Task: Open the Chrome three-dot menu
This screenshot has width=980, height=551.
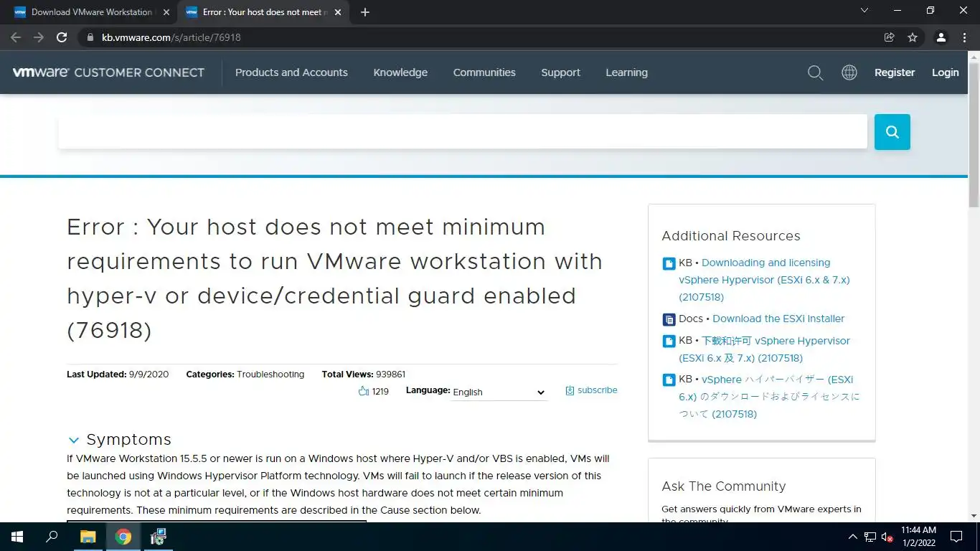Action: [x=964, y=37]
